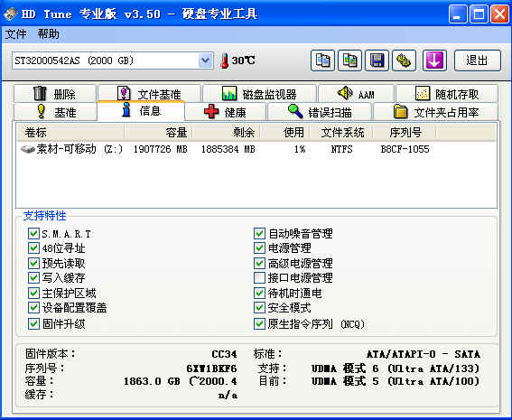Click the 使用 column header

(284, 132)
